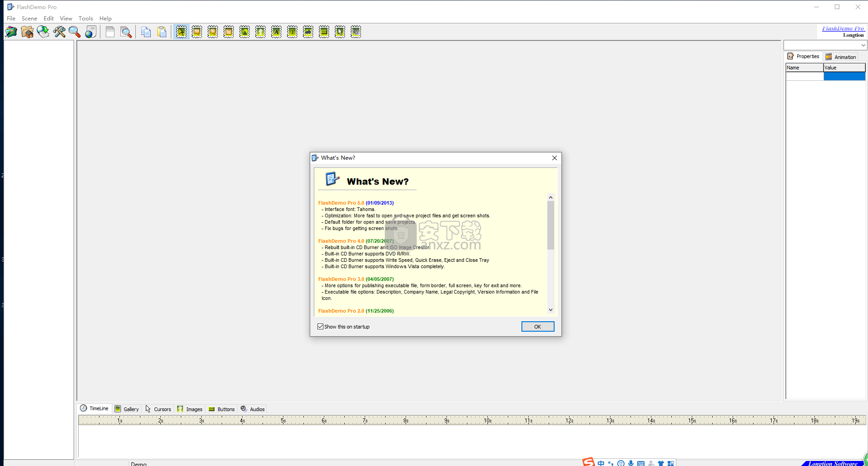Switch to the Animation tab

[x=841, y=57]
